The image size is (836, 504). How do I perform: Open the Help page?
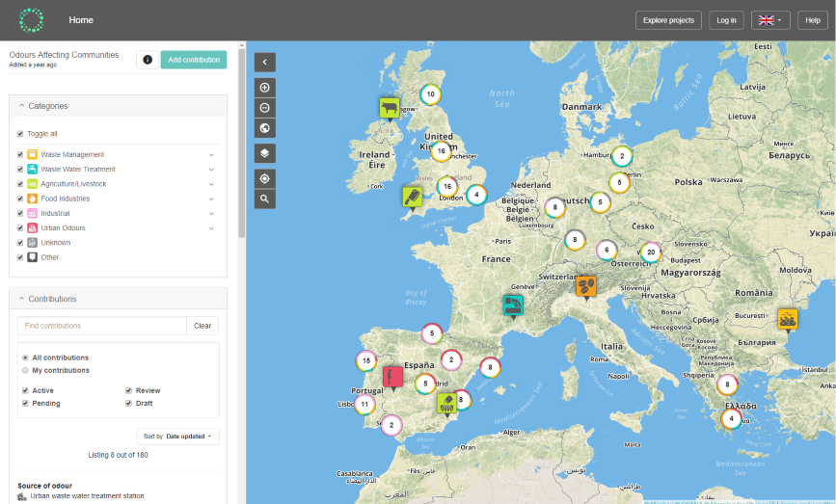click(x=813, y=20)
